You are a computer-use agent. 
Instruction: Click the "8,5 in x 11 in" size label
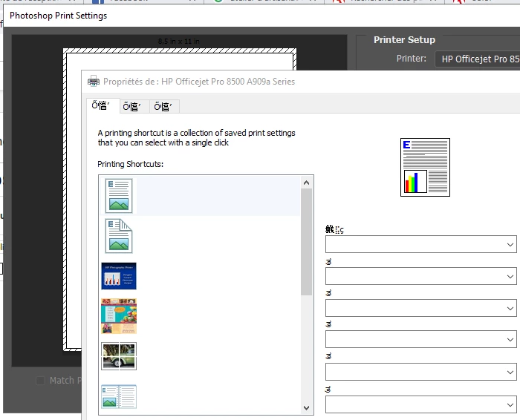[x=179, y=42]
